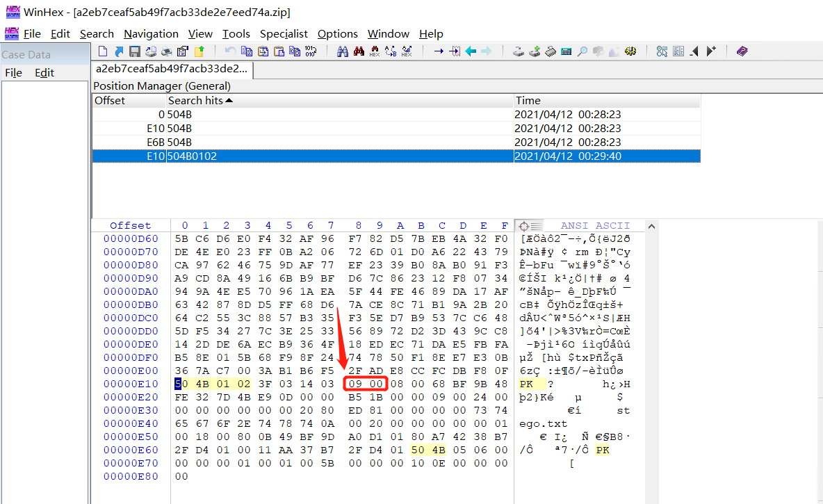Open a disk using the Open Disk icon

point(519,51)
